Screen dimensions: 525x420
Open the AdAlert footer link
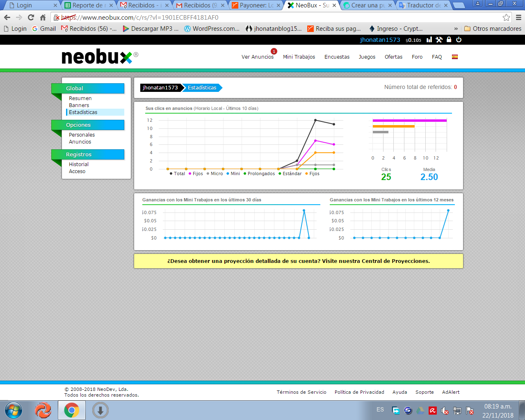[x=451, y=392]
